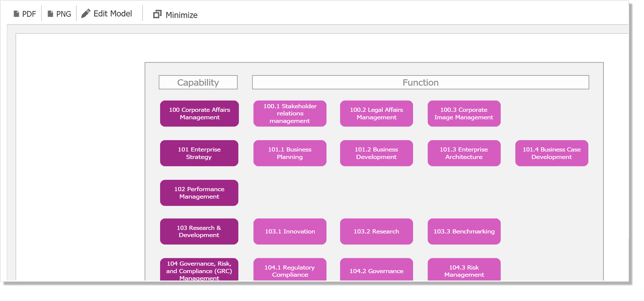Viewport: 644px width, 301px height.
Task: Open 104.1 Regulatory Compliance function
Action: coord(290,270)
